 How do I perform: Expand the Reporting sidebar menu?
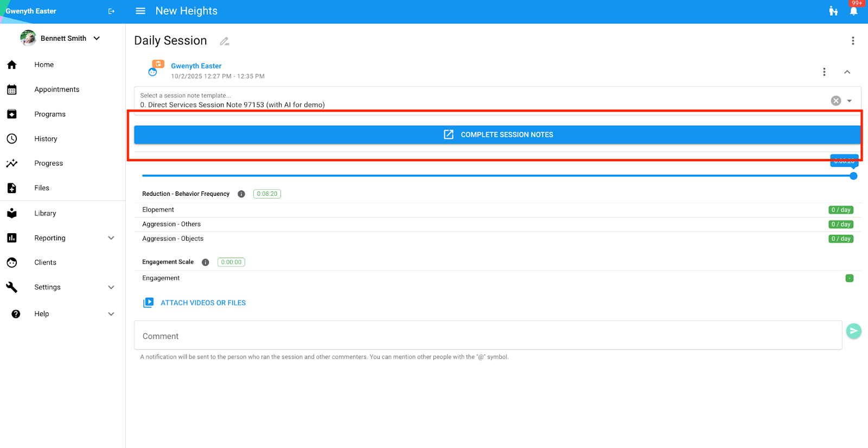111,238
